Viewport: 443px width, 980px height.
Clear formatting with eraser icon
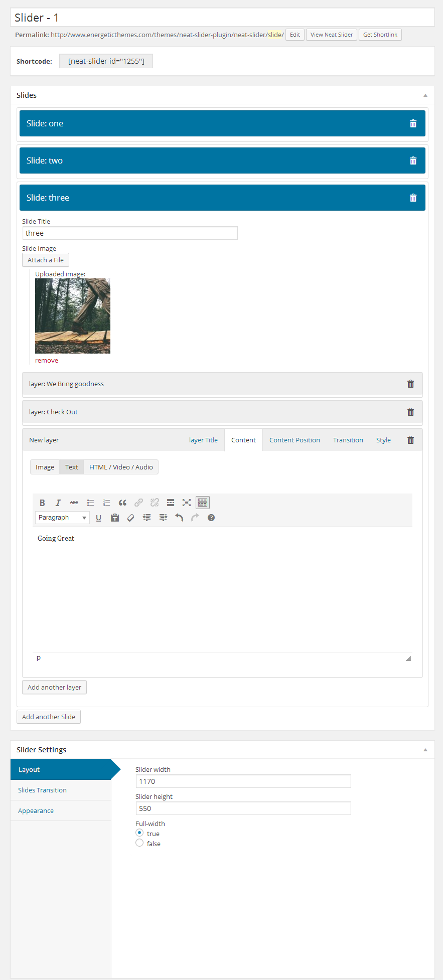point(131,518)
